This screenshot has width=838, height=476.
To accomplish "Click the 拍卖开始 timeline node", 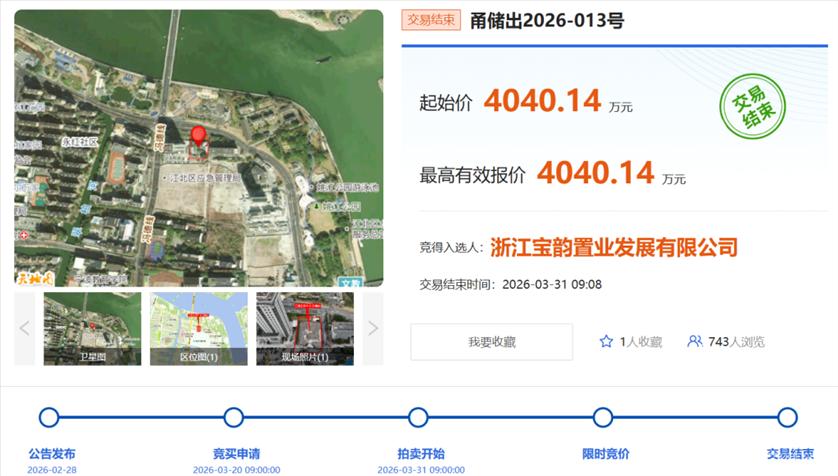I will (418, 418).
